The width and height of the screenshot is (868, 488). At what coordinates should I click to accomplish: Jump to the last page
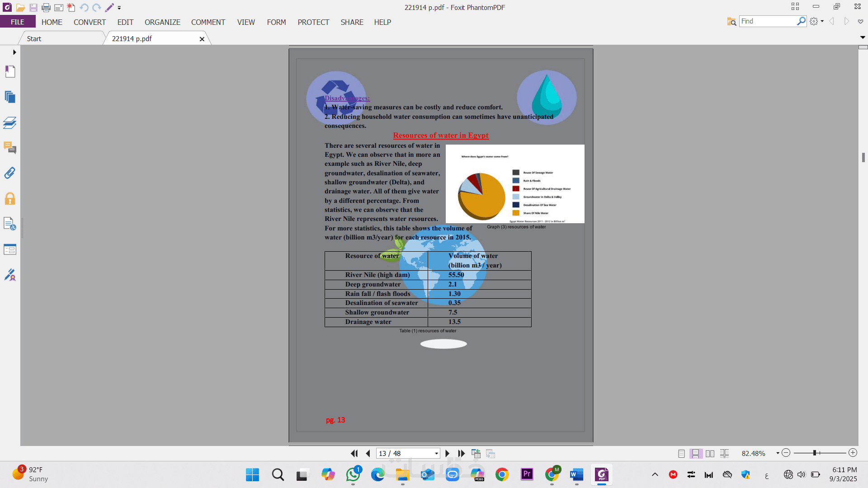point(461,453)
